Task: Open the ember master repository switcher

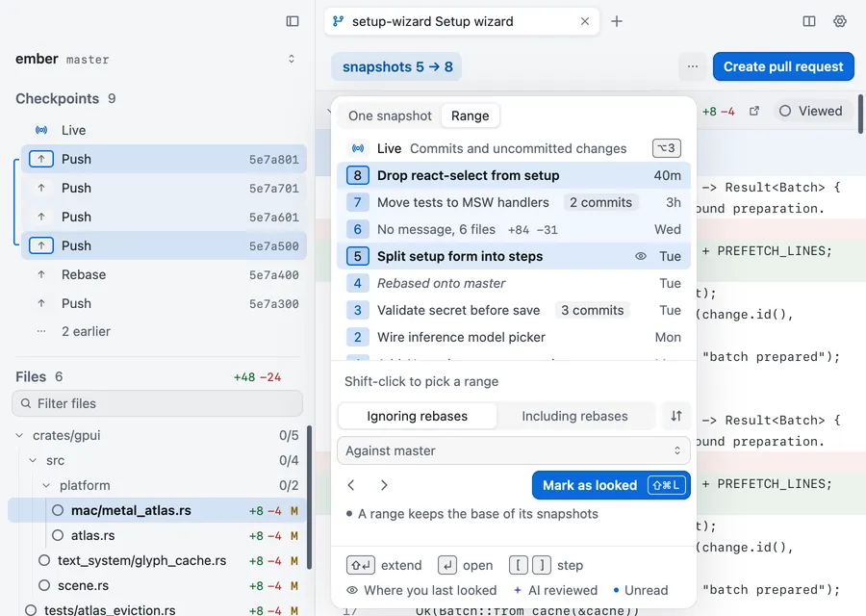Action: tap(155, 59)
